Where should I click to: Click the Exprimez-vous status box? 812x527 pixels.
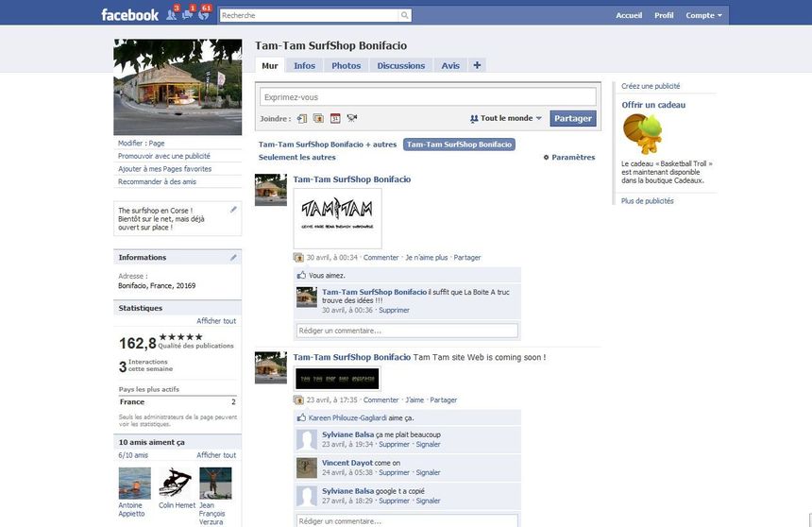[428, 97]
